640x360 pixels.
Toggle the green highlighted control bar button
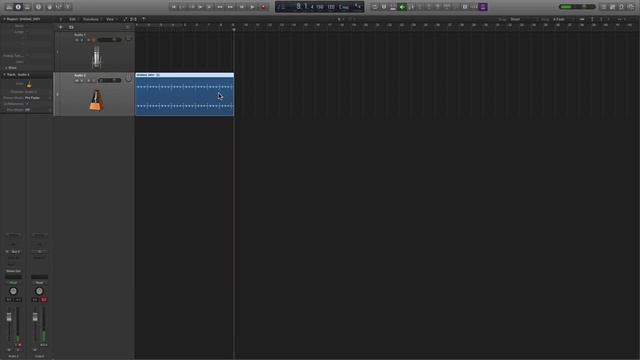[x=402, y=7]
